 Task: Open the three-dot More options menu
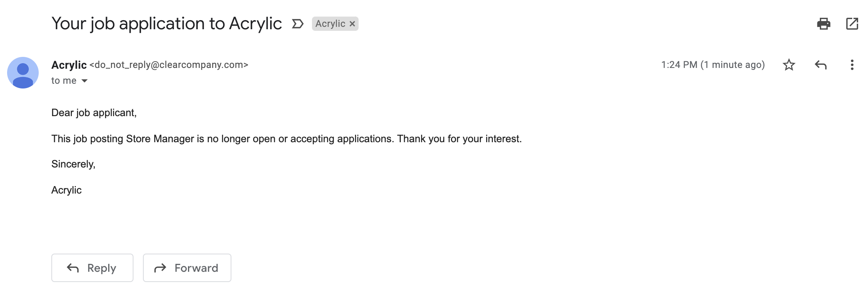click(852, 65)
